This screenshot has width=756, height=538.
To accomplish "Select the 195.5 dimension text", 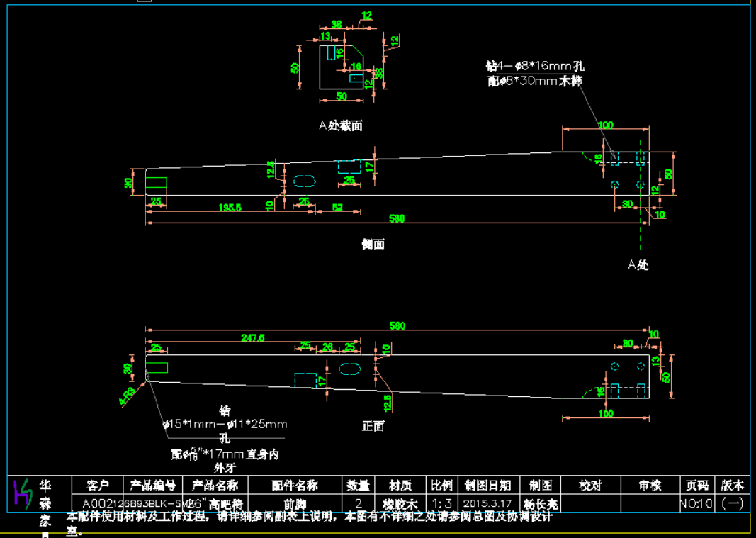I will click(230, 208).
